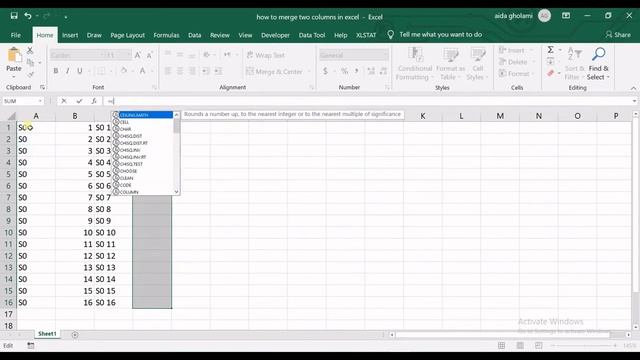Switch to Page Break Preview icon in the status bar

click(539, 346)
